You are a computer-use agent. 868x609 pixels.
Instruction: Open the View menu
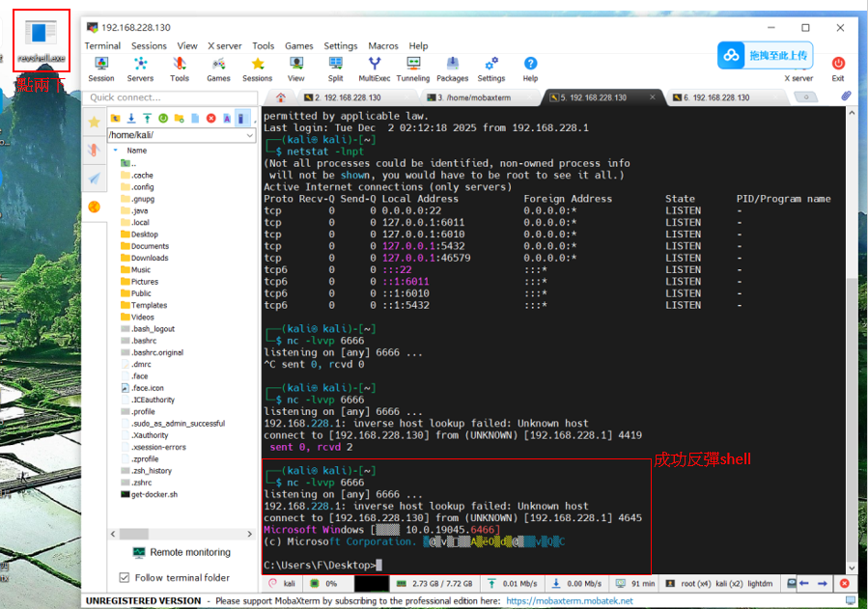click(187, 46)
